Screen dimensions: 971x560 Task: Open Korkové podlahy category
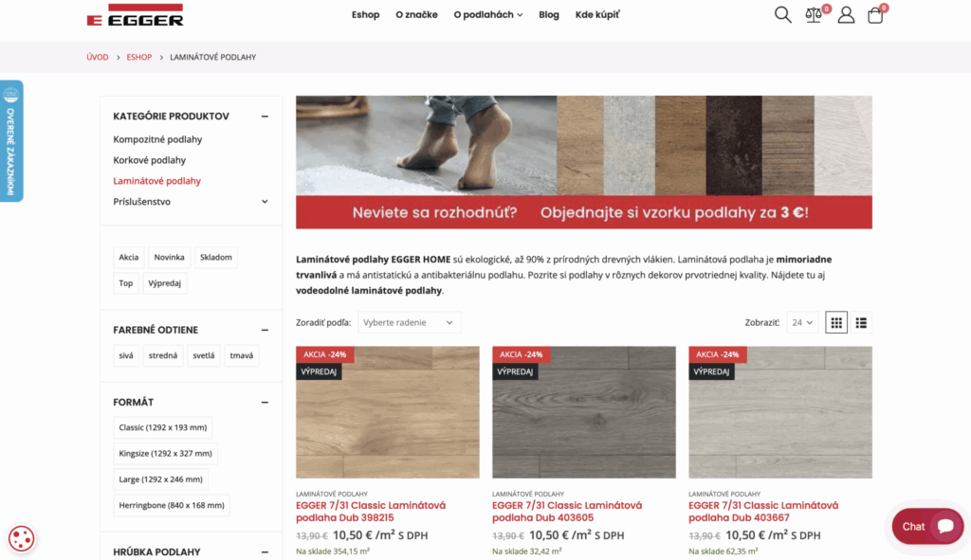pos(149,160)
